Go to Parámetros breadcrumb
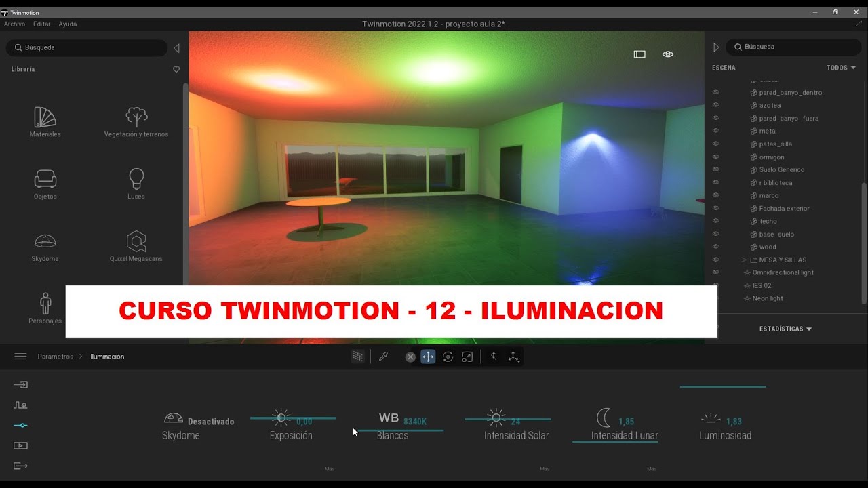Image resolution: width=868 pixels, height=488 pixels. (x=56, y=357)
